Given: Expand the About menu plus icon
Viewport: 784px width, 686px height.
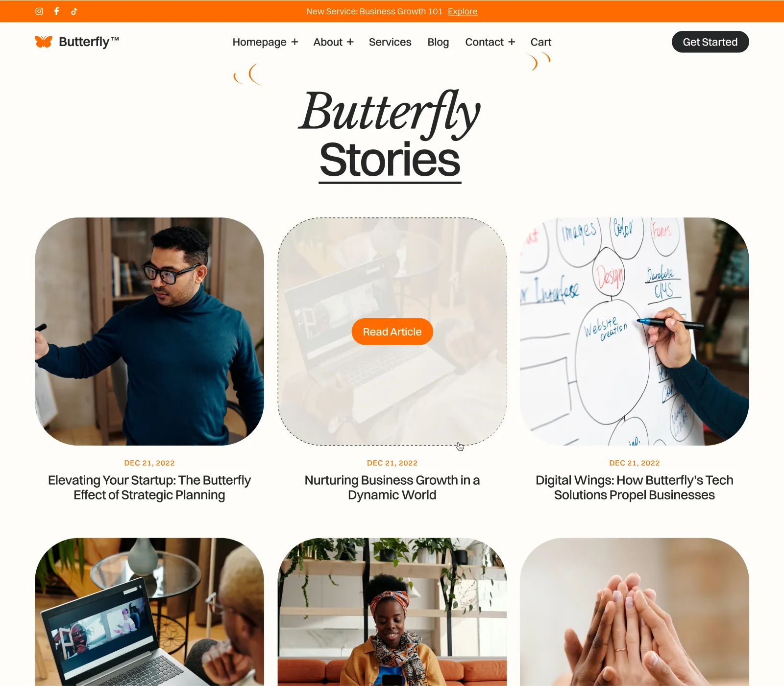Looking at the screenshot, I should point(350,42).
